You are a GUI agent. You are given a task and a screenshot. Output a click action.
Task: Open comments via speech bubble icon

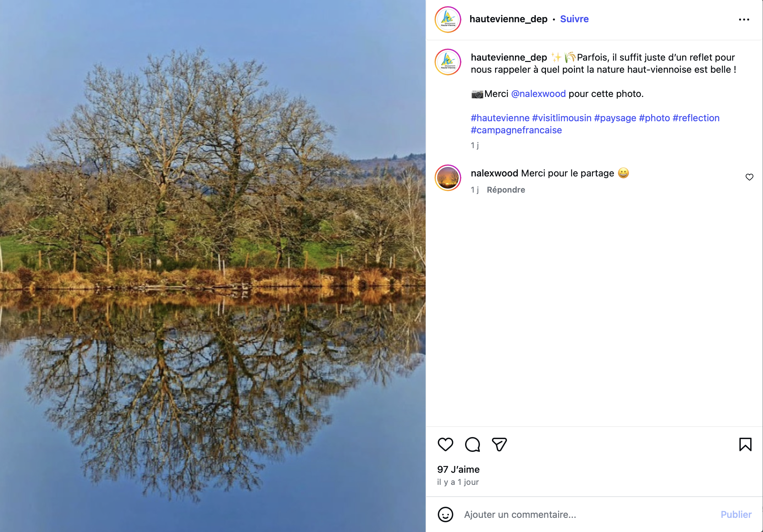pyautogui.click(x=472, y=444)
